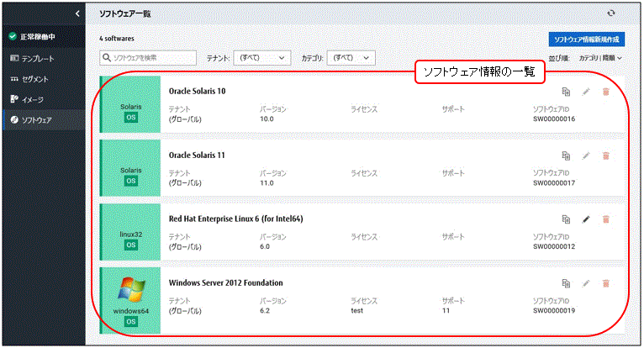Click the 正常稼働中 status label
The image size is (644, 348).
(38, 37)
